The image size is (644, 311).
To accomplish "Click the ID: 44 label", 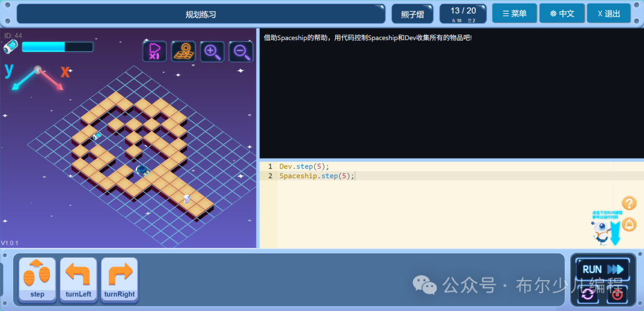I will point(13,35).
